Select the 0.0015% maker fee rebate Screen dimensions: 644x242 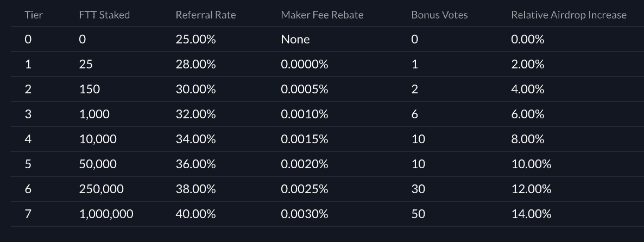click(x=305, y=139)
